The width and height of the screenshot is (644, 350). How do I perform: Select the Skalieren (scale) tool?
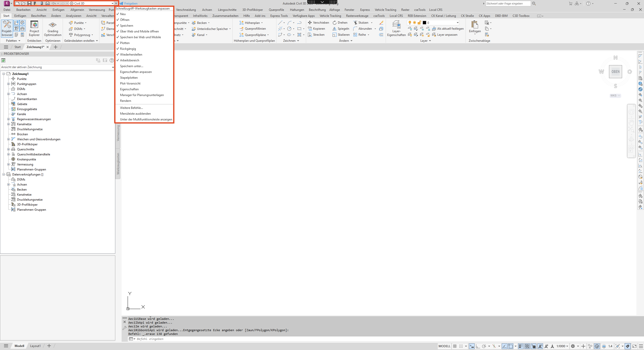(341, 35)
